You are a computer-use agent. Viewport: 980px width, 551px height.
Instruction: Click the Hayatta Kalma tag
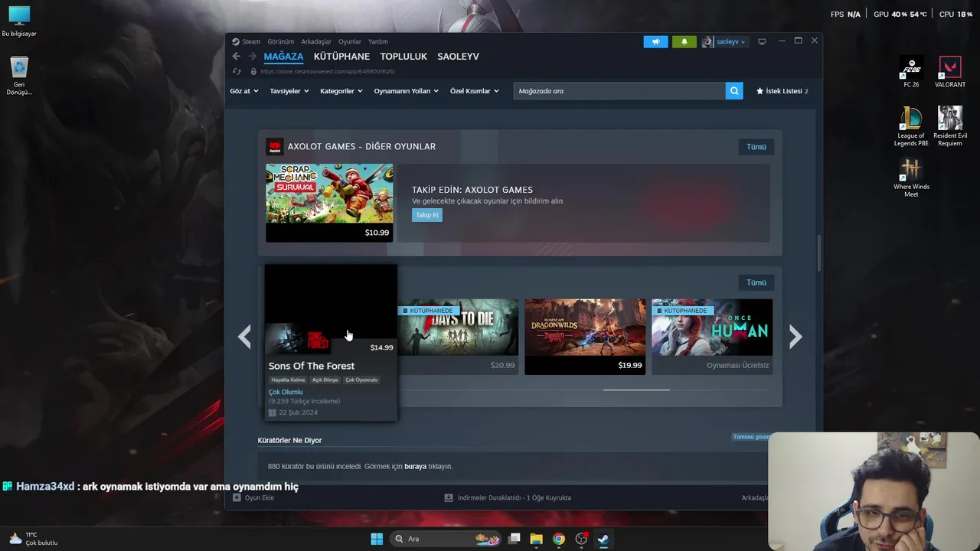(288, 380)
